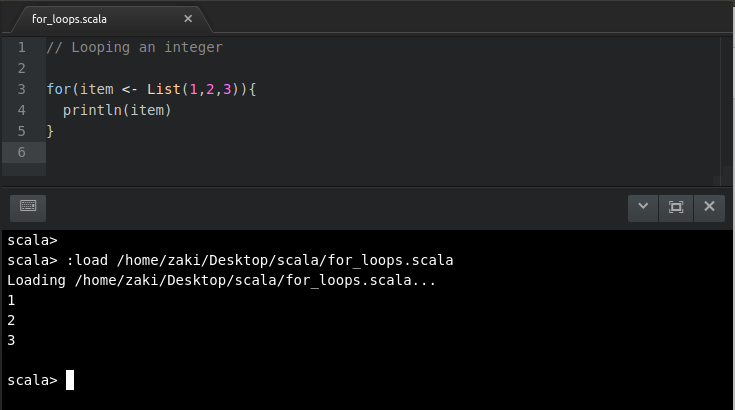Image resolution: width=735 pixels, height=410 pixels.
Task: Select line number 6 in the gutter
Action: click(22, 152)
